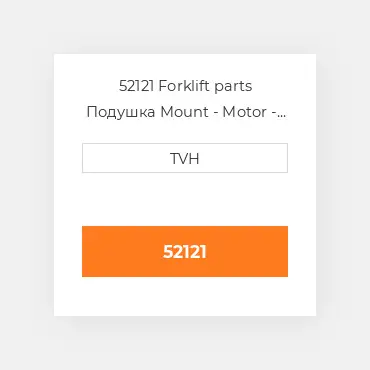Click the word 'Подушка' in the description
This screenshot has width=370, height=370.
[x=121, y=112]
